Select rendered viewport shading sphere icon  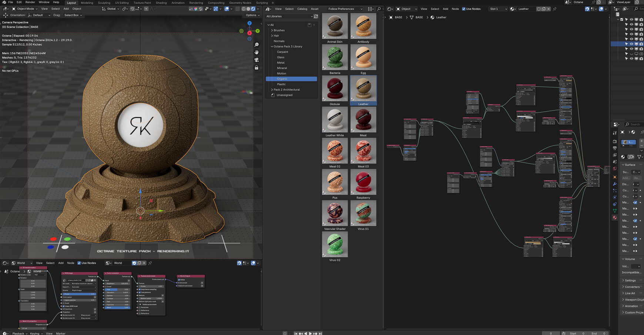(253, 9)
